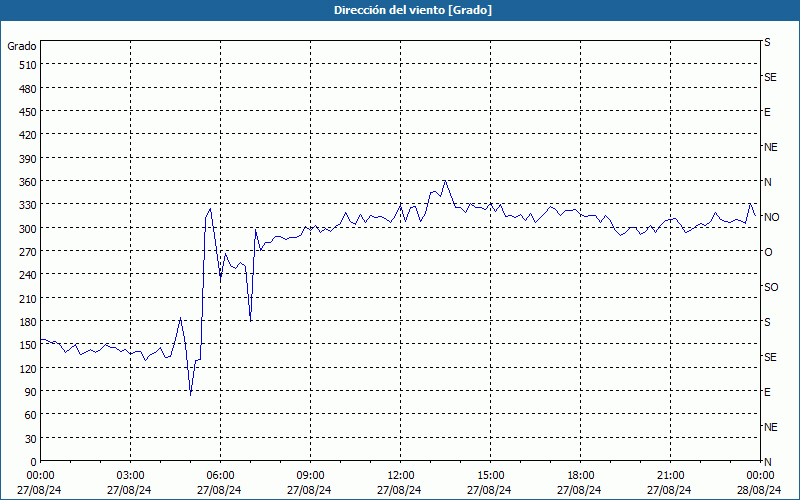Click the 'N' compass label level with 0
This screenshot has width=800, height=500.
tap(768, 462)
